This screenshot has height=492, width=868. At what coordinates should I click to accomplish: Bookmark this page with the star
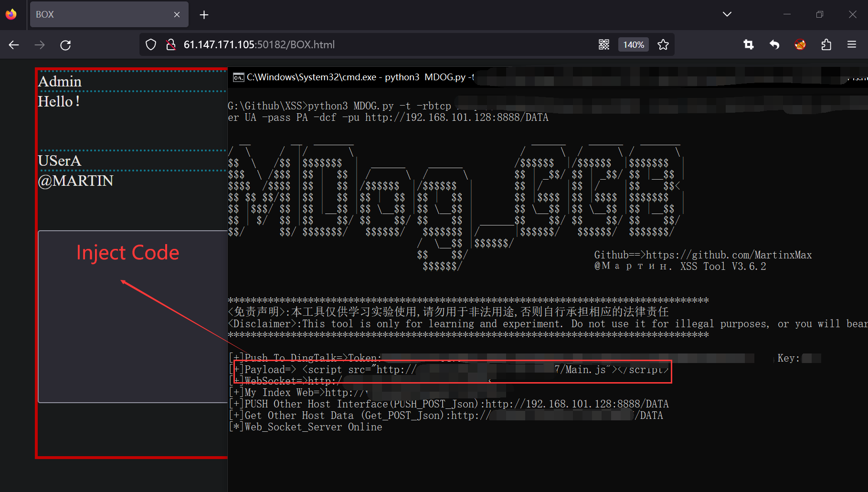pos(663,44)
